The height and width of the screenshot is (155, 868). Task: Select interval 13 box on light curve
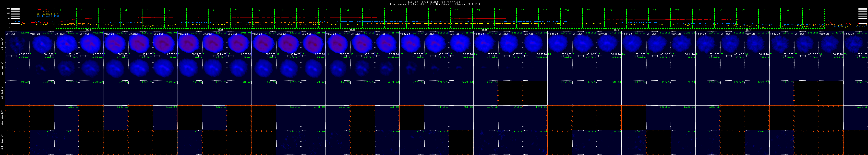pos(330,18)
